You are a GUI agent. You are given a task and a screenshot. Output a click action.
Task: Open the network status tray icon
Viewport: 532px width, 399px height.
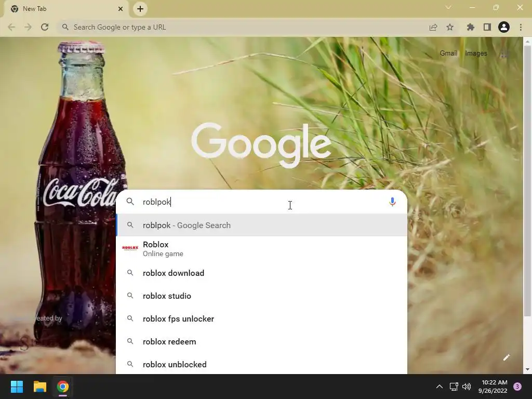pos(454,387)
